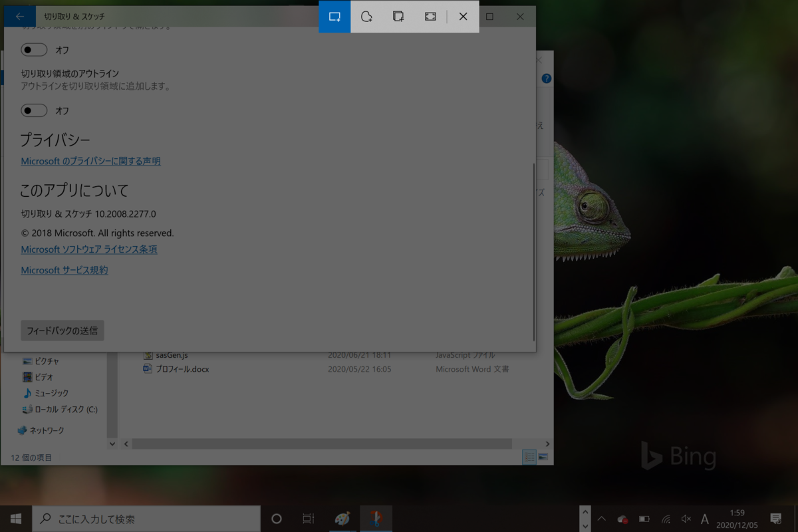
Task: Click the © 2018 Microsoft copyright text
Action: (x=97, y=233)
